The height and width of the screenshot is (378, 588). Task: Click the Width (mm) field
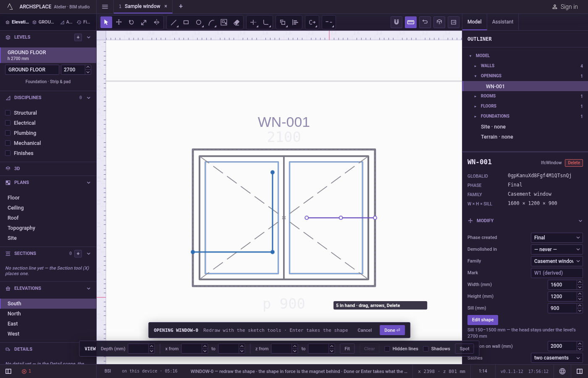click(x=562, y=285)
